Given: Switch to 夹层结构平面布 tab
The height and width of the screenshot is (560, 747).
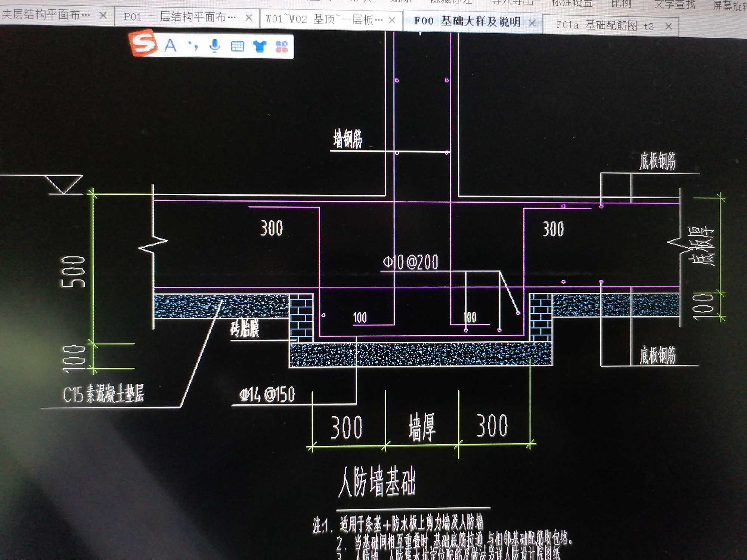Looking at the screenshot, I should click(x=46, y=15).
